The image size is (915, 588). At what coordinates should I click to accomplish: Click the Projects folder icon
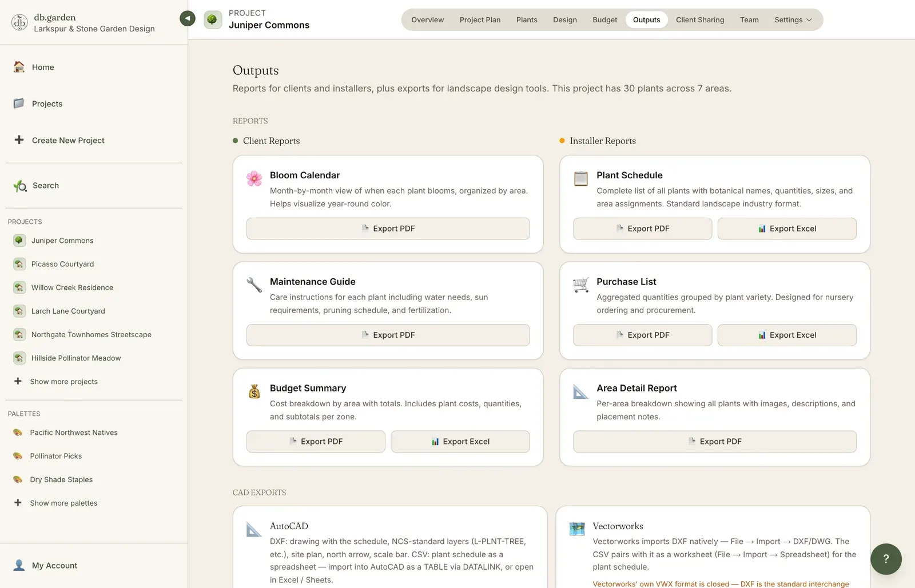[19, 103]
